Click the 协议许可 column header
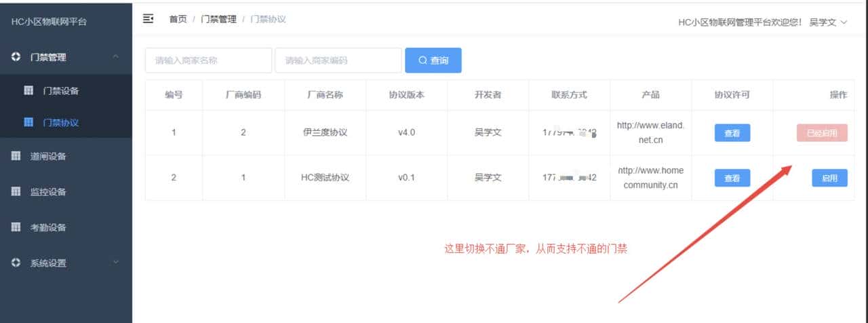 [732, 95]
